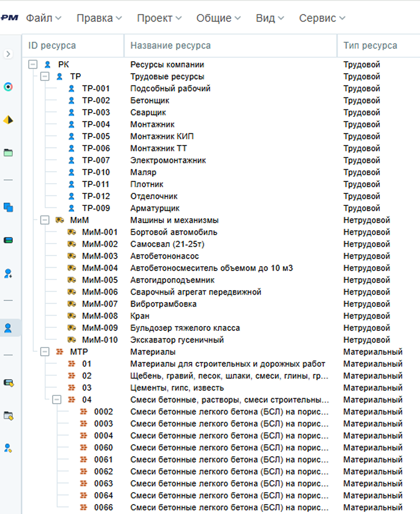Collapse the МиМ machines tree node
This screenshot has width=420, height=514.
click(45, 220)
